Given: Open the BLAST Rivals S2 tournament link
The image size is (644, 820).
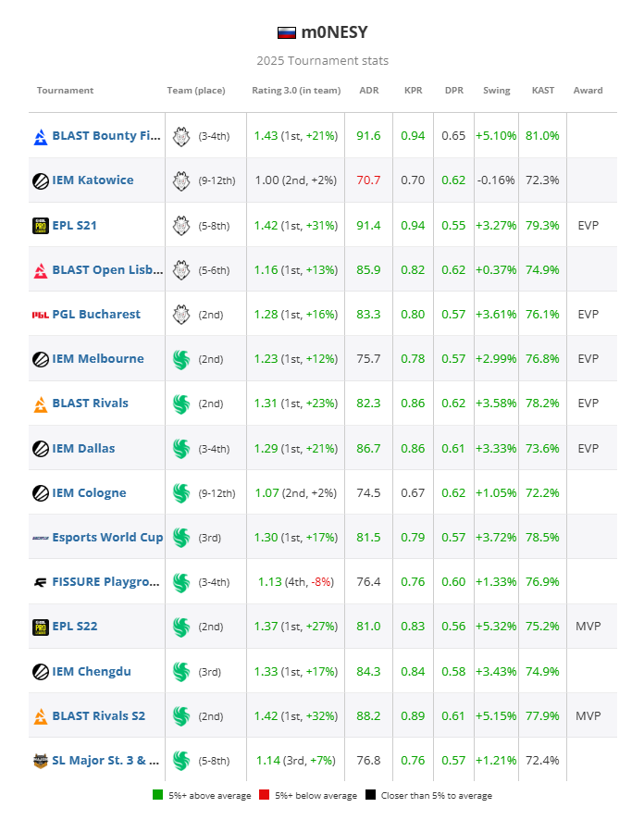Looking at the screenshot, I should [99, 716].
